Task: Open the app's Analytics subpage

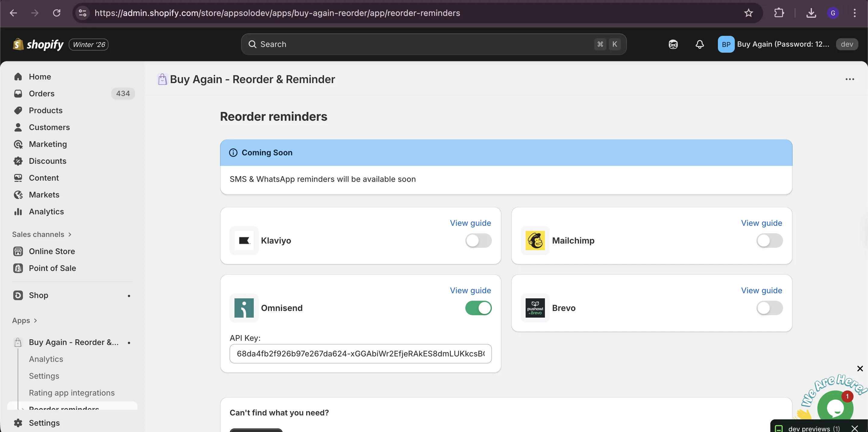Action: click(46, 359)
